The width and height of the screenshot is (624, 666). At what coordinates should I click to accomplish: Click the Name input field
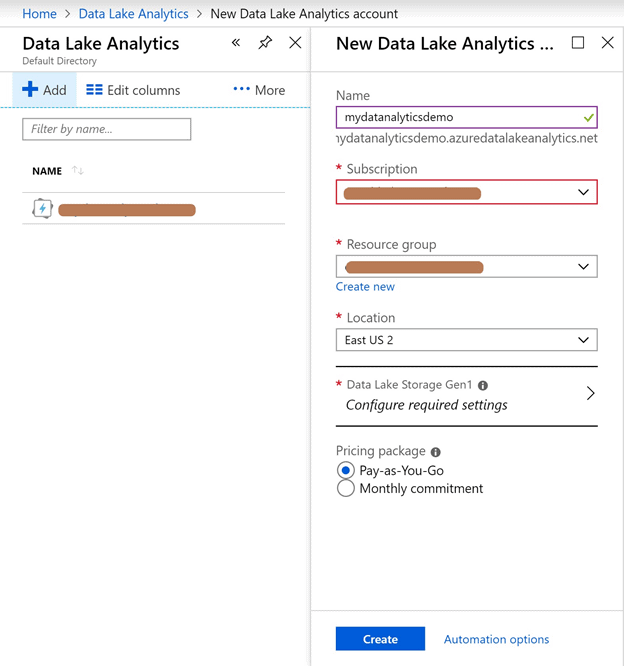(x=466, y=117)
